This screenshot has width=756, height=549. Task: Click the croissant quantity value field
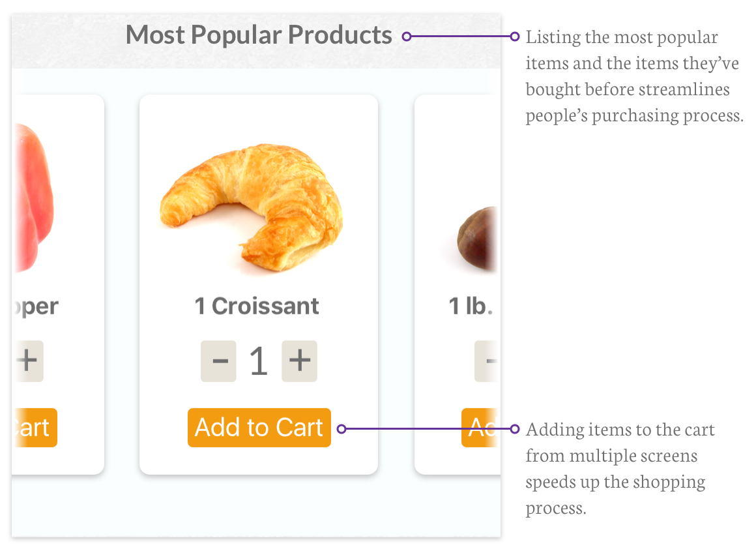259,361
